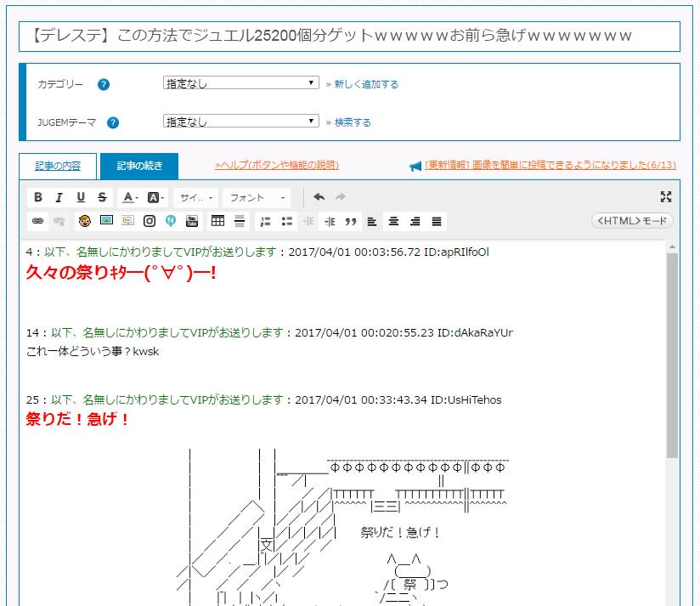Click the teal balloon icon
The height and width of the screenshot is (606, 700).
click(x=171, y=221)
